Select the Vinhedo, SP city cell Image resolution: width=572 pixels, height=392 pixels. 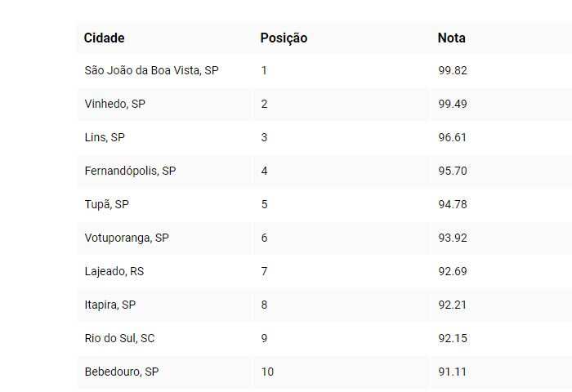[x=114, y=104]
